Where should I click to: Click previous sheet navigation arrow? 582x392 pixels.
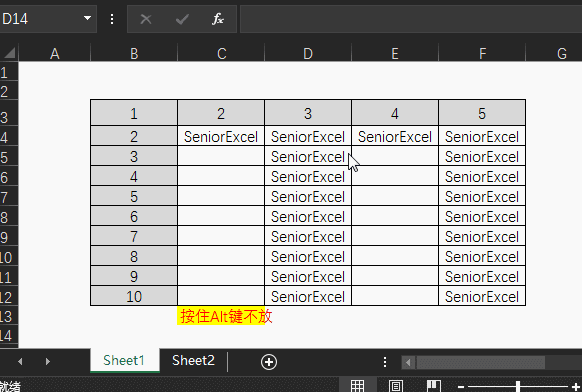click(x=20, y=361)
